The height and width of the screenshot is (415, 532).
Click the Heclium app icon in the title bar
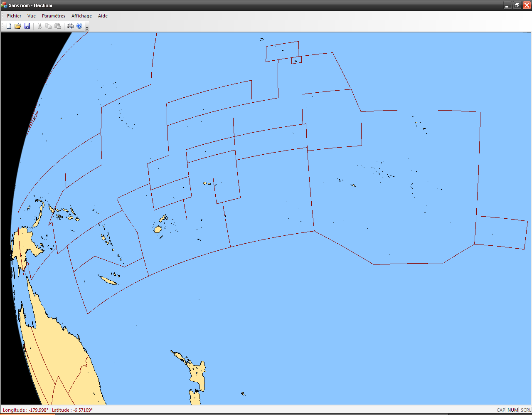pos(5,5)
